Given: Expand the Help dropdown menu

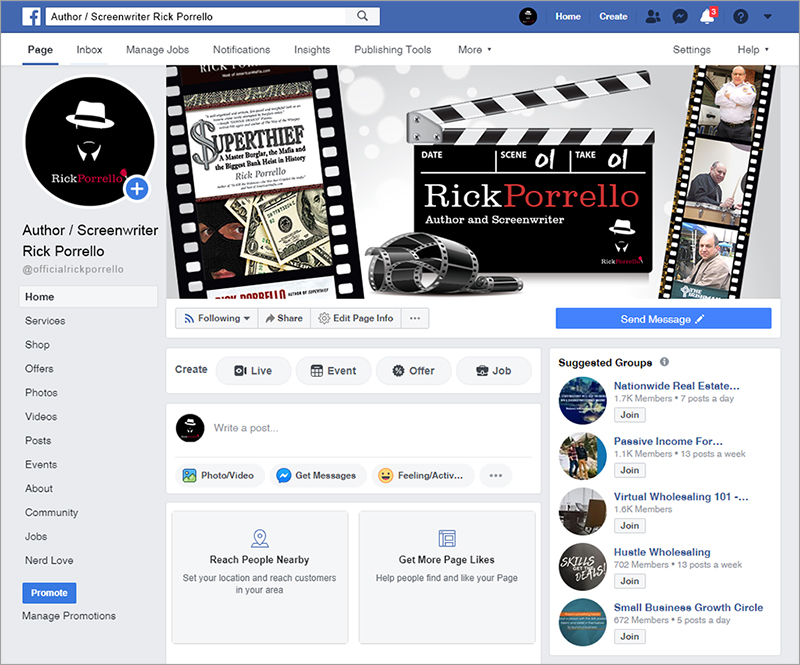Looking at the screenshot, I should (x=753, y=50).
